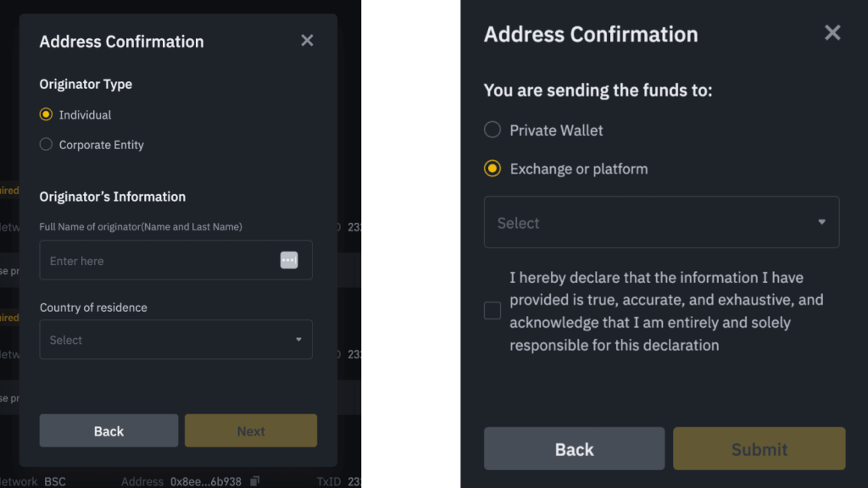Click Back on the right dialog

[x=574, y=449]
